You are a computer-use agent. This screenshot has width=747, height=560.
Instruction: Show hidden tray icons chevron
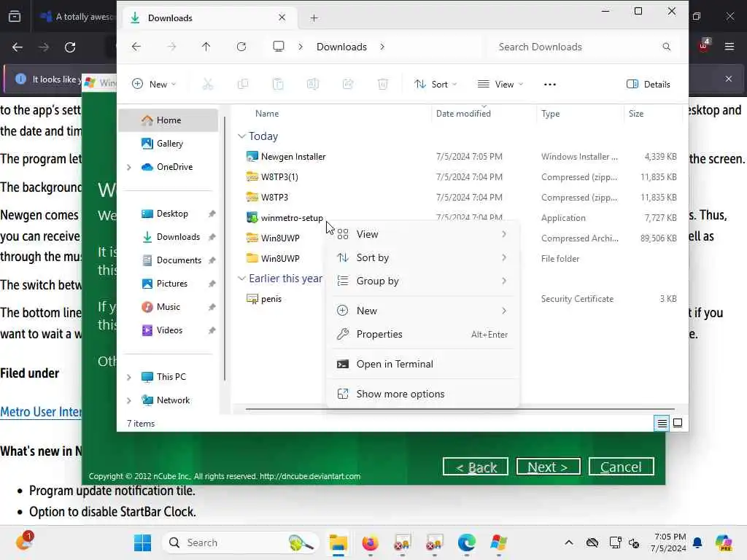coord(569,542)
